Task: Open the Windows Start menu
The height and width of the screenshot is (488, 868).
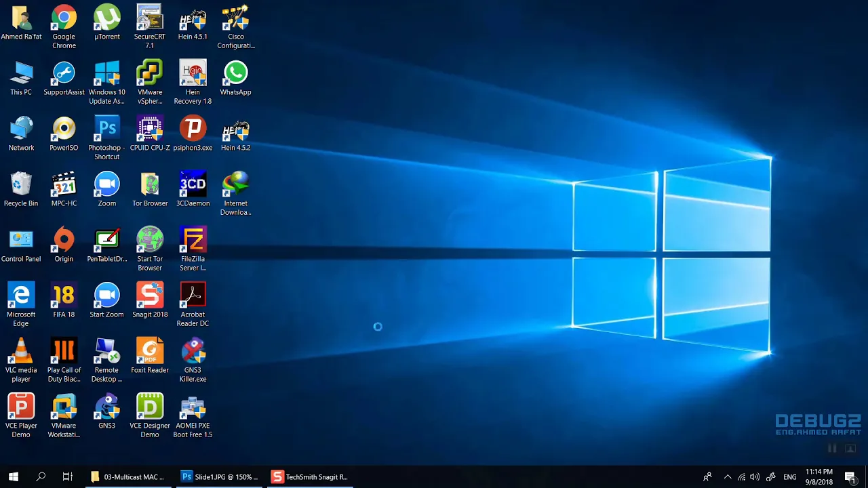Action: 14,476
